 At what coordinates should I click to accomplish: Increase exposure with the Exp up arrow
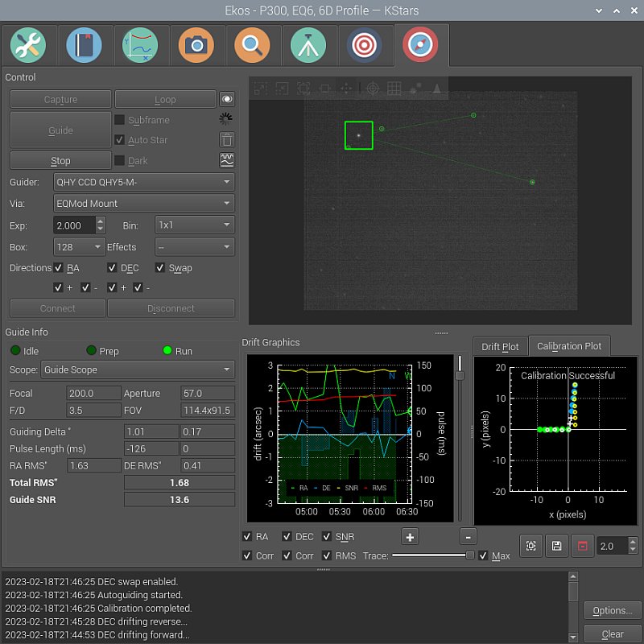100,221
